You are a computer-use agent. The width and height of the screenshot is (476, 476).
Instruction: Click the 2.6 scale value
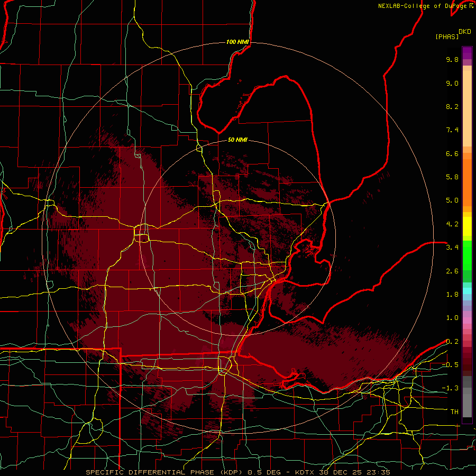coord(452,271)
